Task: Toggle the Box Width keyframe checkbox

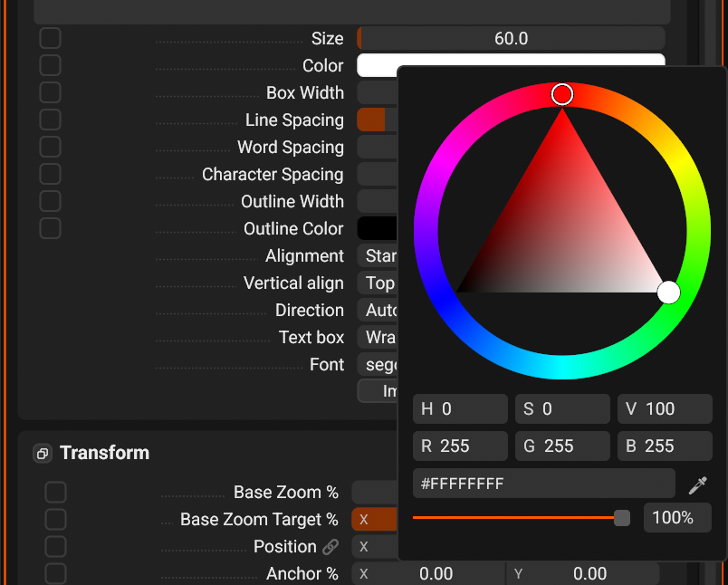Action: pos(50,92)
